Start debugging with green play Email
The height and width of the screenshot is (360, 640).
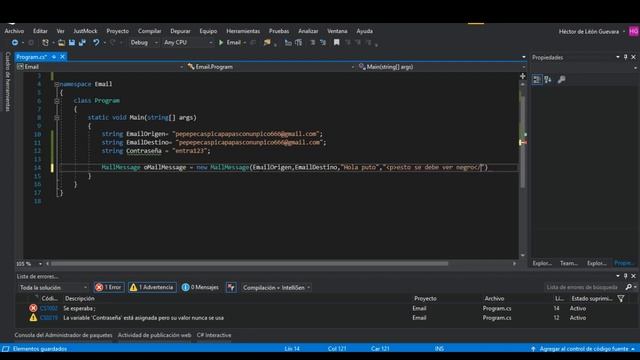click(230, 42)
